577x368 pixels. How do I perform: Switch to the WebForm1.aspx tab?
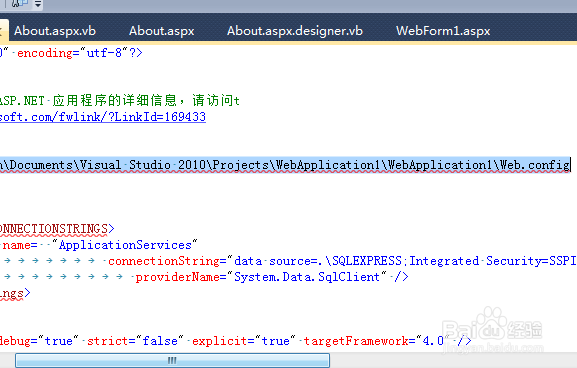(443, 31)
